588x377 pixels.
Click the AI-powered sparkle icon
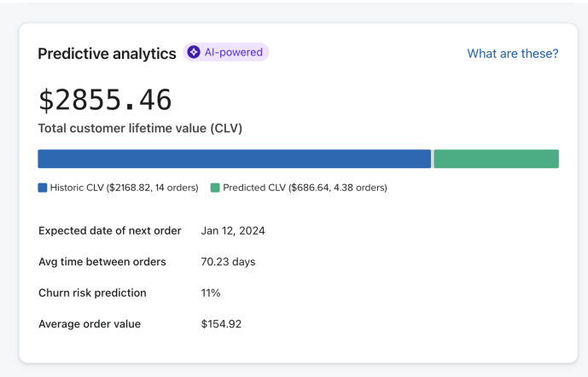194,52
